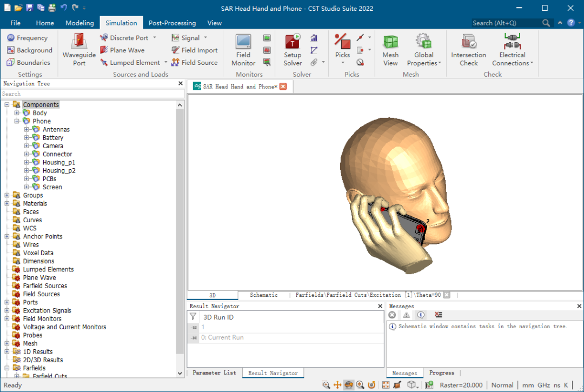
Task: Click the Plane Wave source icon
Action: [104, 50]
